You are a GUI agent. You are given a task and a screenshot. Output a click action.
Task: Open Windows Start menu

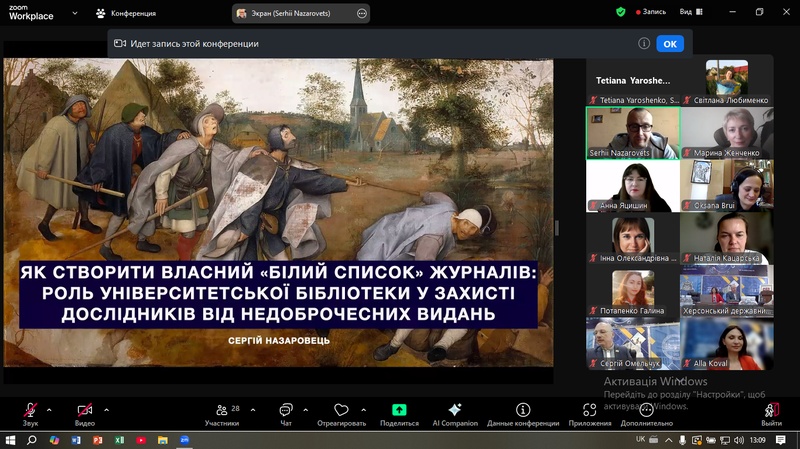[x=10, y=440]
